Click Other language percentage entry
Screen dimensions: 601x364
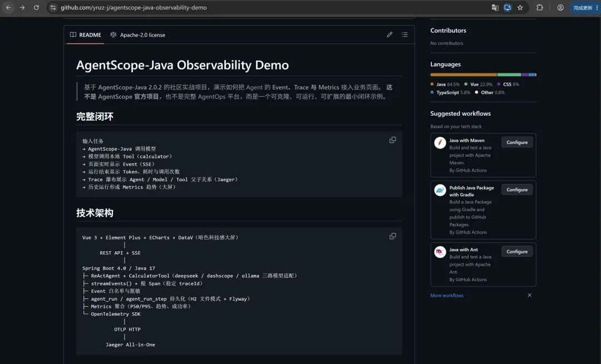[490, 93]
